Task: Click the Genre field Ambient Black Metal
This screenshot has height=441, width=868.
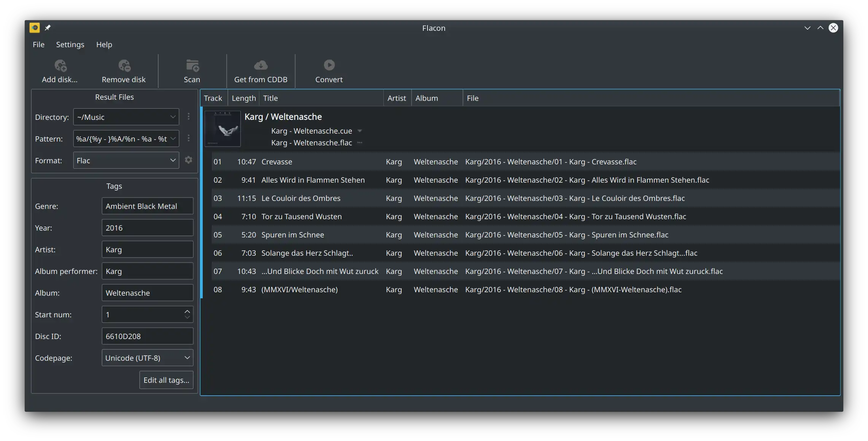Action: pyautogui.click(x=147, y=206)
